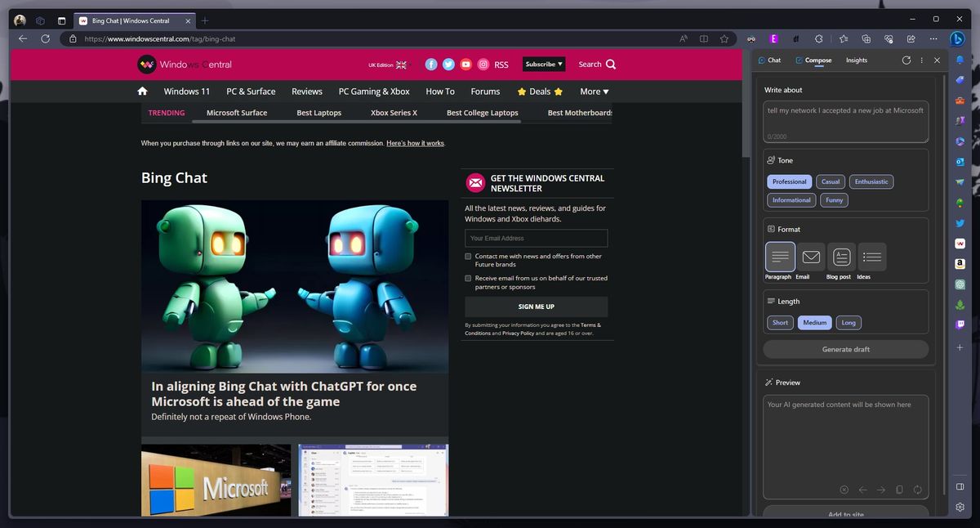Click the purple E extension icon
Screen dimensions: 980x528
coord(773,38)
